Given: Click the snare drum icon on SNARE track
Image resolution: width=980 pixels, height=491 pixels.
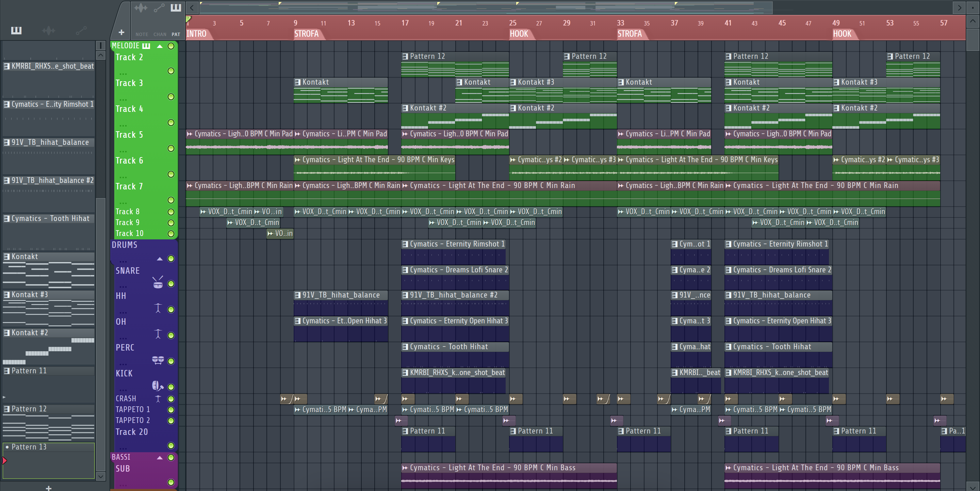Looking at the screenshot, I should [158, 282].
